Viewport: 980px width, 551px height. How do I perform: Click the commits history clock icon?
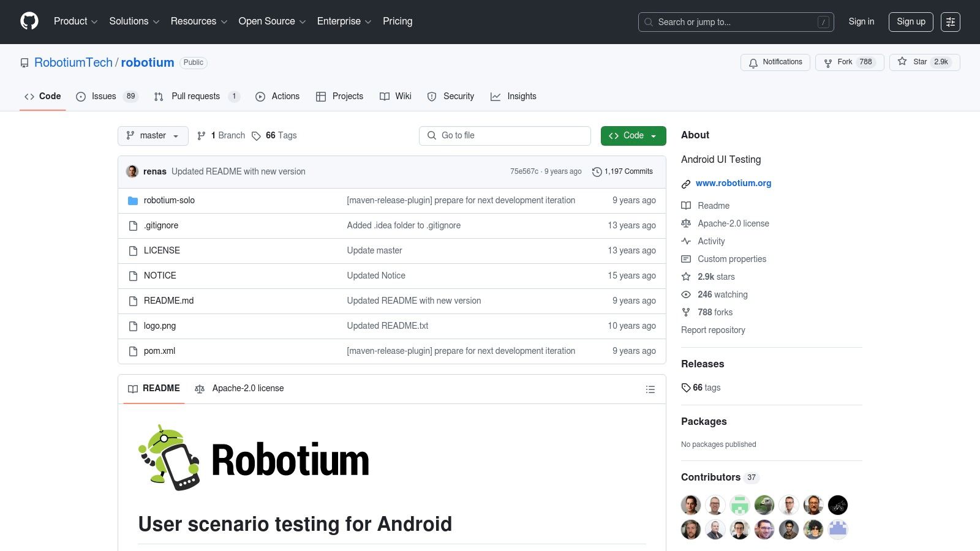(597, 172)
